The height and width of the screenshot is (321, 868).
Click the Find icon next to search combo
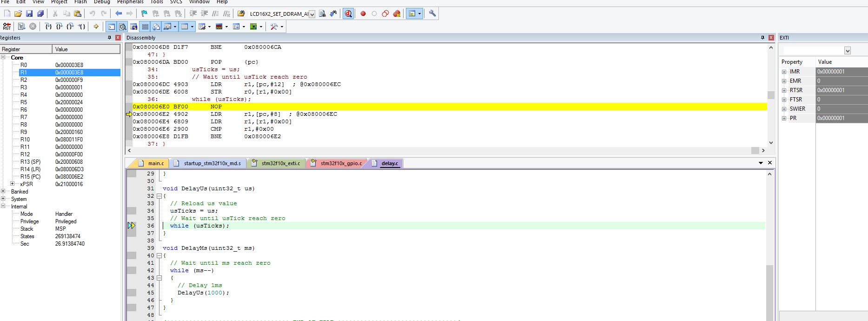pyautogui.click(x=322, y=13)
